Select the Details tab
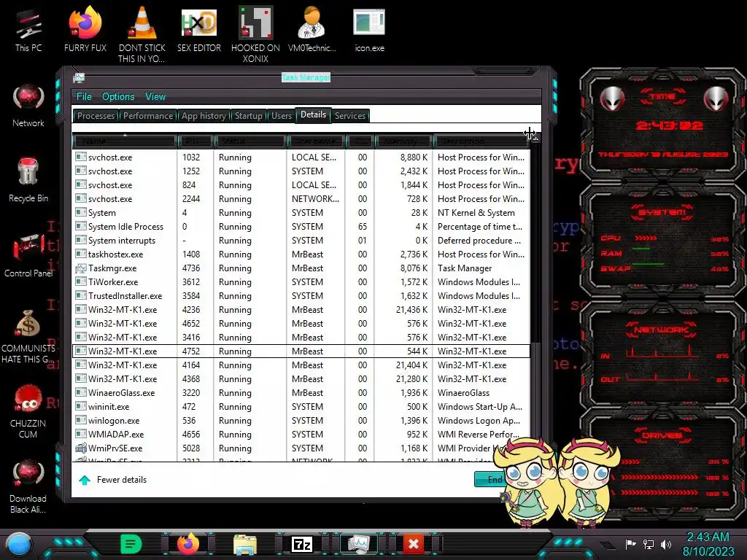The height and width of the screenshot is (560, 747). coord(314,114)
